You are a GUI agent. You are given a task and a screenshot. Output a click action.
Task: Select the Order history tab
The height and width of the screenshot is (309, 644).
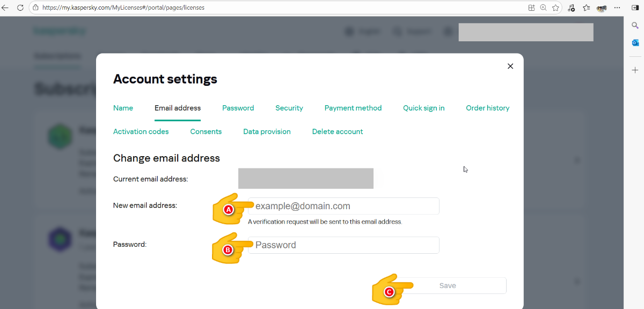487,108
